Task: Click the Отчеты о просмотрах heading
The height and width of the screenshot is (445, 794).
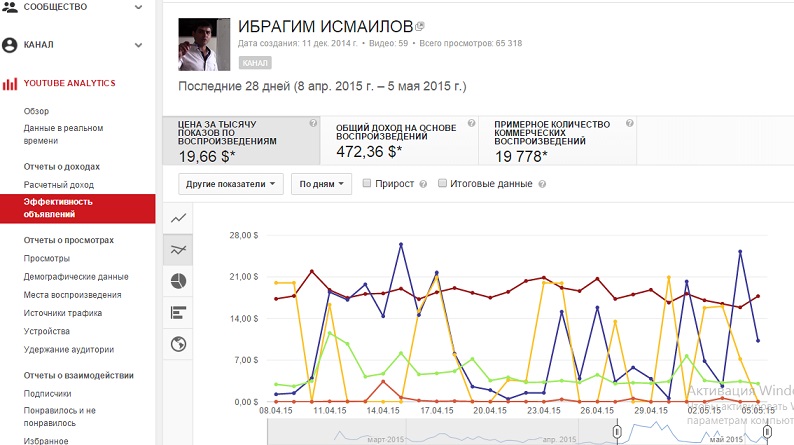Action: (69, 240)
